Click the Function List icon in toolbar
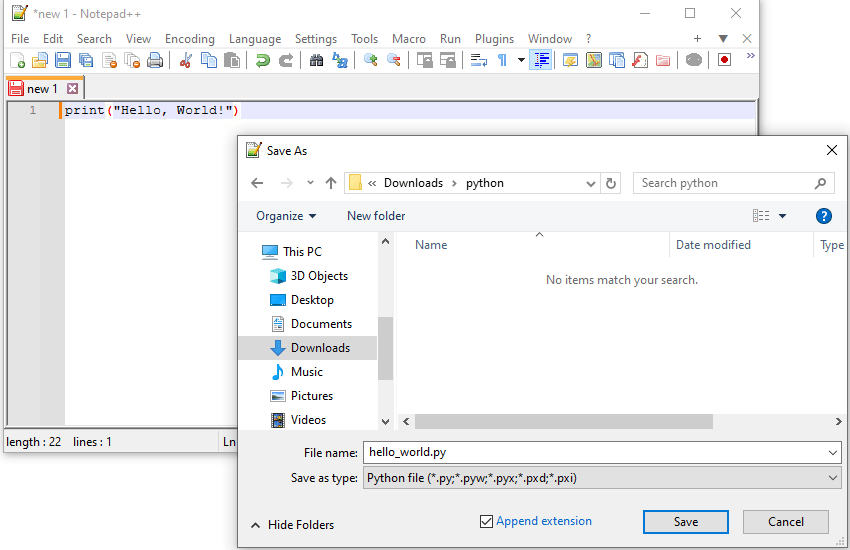Screen dimensions: 850x550 pos(640,60)
